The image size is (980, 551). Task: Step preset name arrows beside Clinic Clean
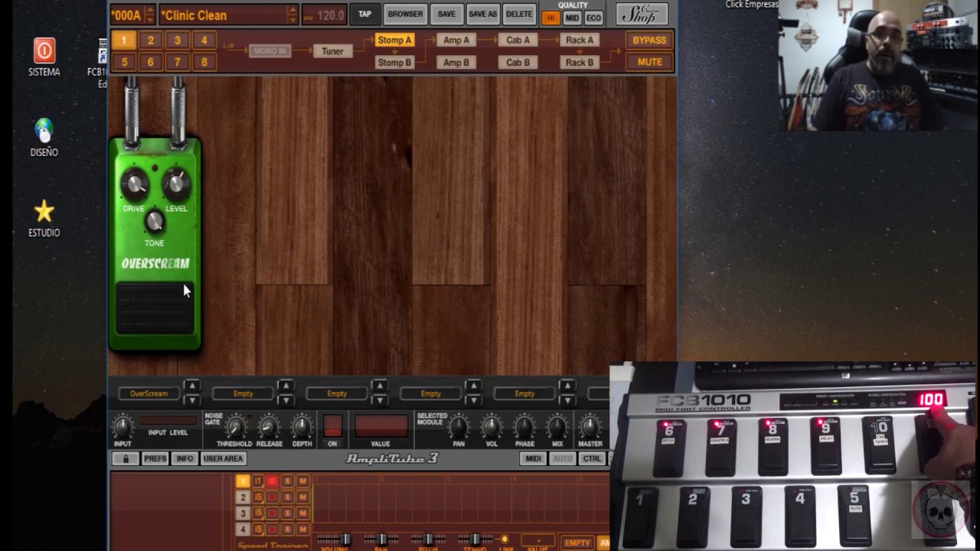[x=292, y=15]
